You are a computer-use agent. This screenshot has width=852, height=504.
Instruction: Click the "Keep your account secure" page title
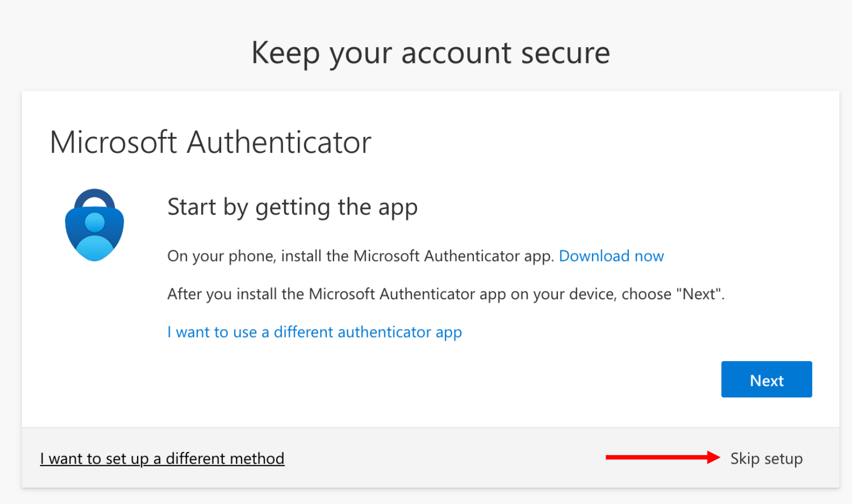[430, 53]
